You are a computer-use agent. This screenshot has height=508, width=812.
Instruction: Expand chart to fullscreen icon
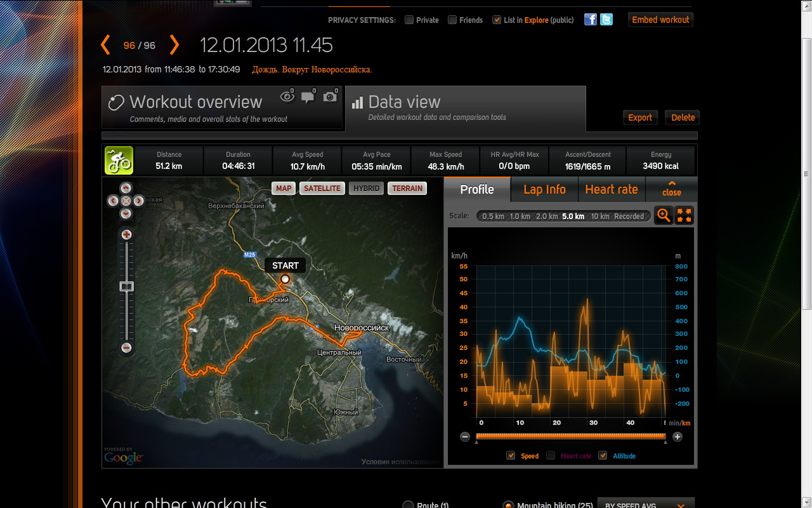pos(684,216)
